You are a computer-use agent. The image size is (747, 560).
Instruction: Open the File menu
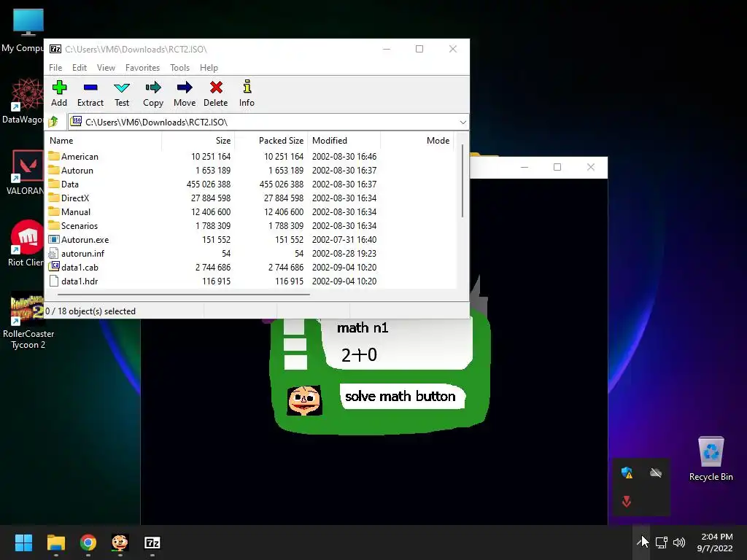[x=55, y=68]
